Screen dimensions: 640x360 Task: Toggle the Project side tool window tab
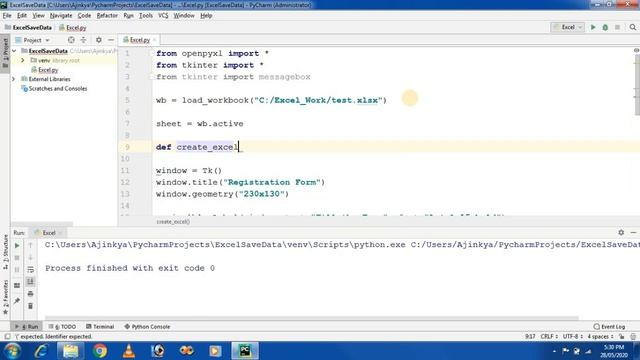tap(5, 54)
